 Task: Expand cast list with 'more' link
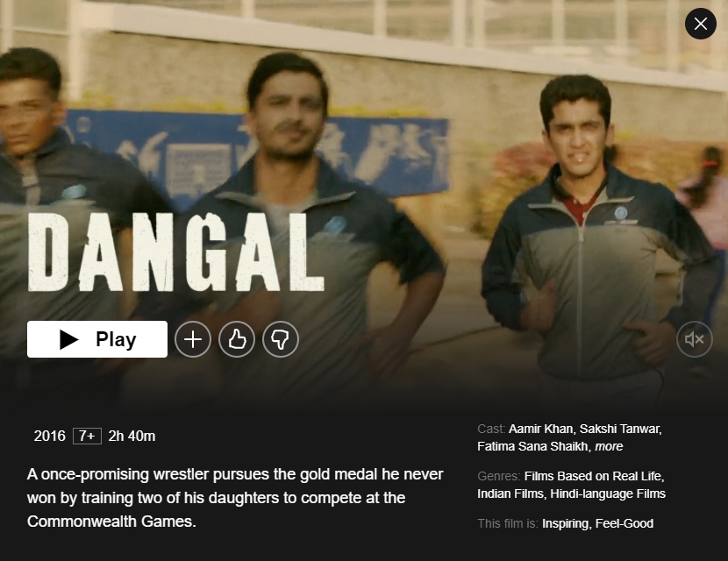point(609,446)
